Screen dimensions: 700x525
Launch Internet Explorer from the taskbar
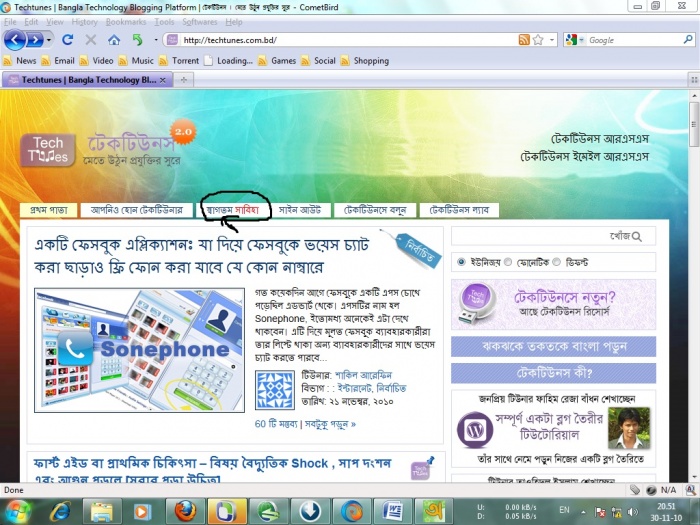[60, 512]
